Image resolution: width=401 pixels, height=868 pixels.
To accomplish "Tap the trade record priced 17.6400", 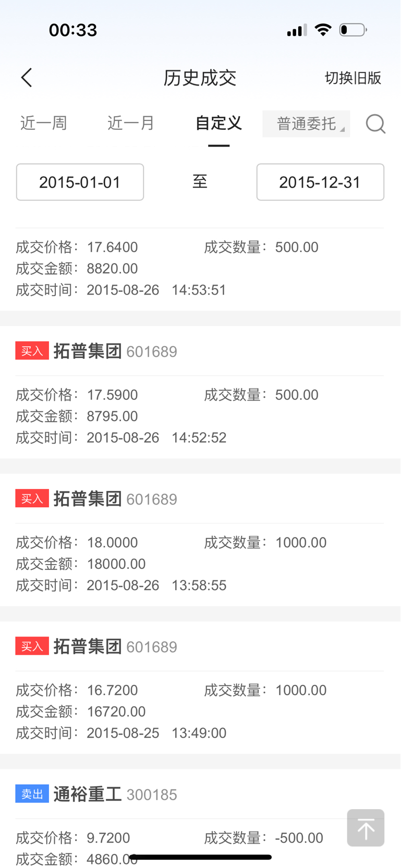I will [200, 268].
